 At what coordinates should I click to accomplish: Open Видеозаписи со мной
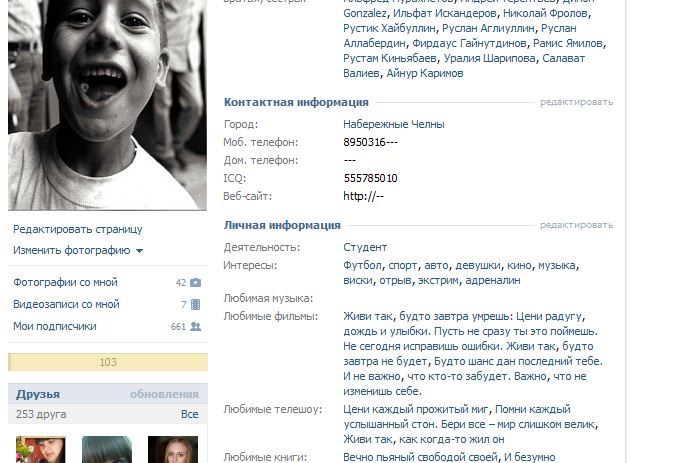point(66,304)
